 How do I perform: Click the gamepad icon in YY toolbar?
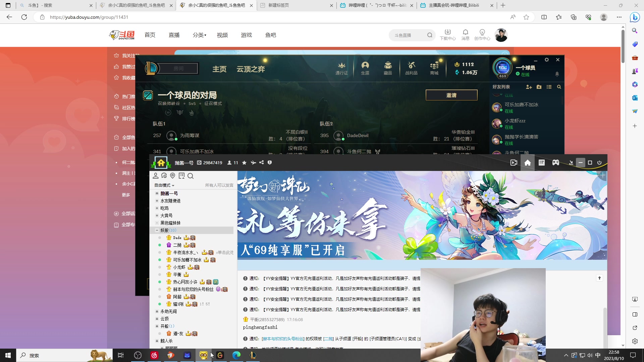[x=556, y=163]
